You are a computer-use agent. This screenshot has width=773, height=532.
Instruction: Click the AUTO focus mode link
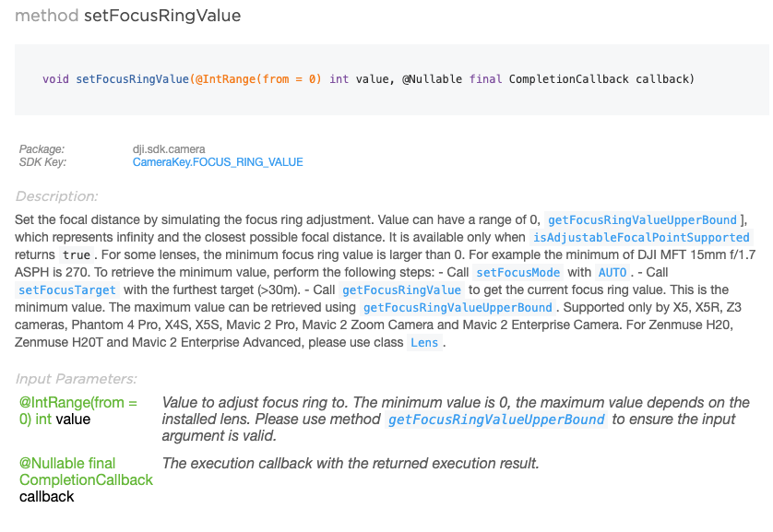(612, 272)
